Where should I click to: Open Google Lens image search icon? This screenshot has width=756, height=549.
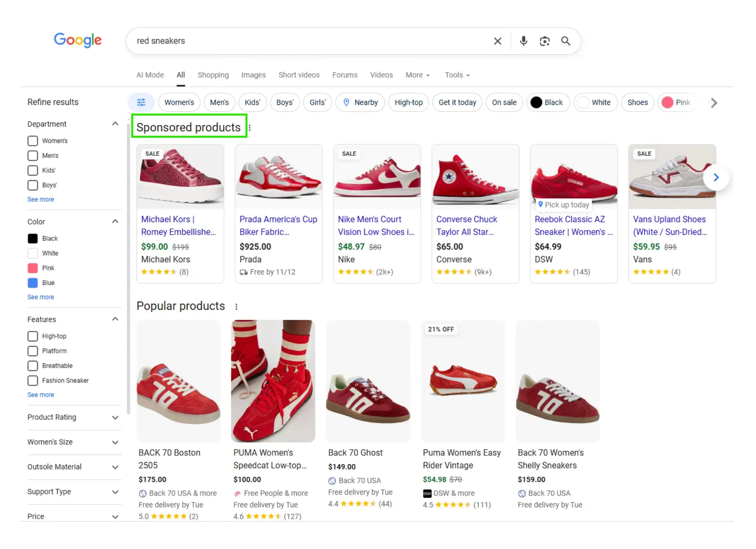tap(544, 41)
